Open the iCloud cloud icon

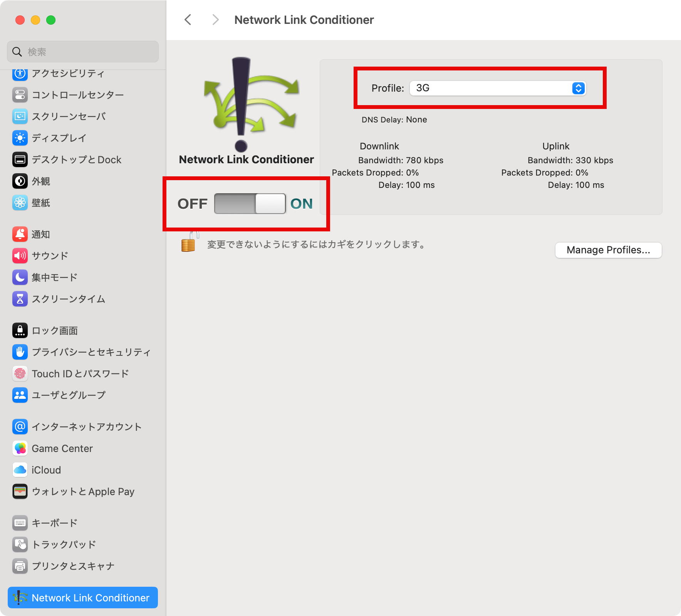coord(20,470)
